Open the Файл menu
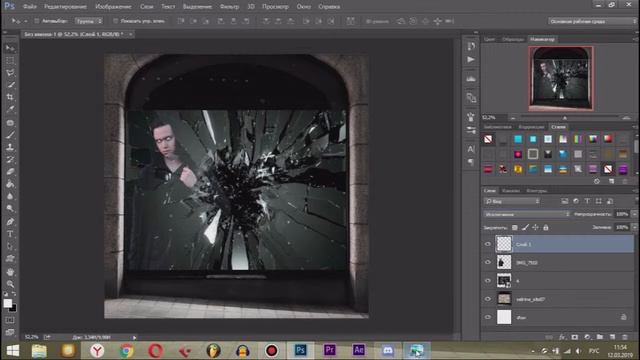 tap(30, 7)
